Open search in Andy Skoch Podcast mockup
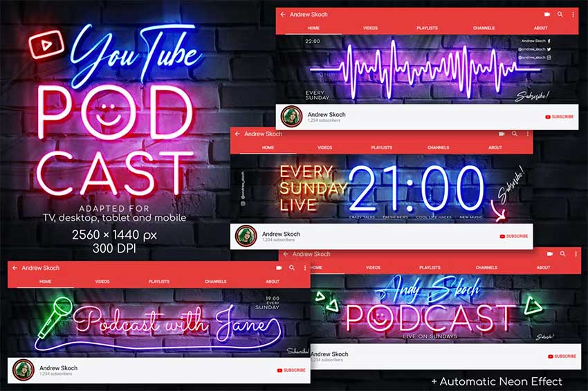Viewport: 588px width, 391px height. point(562,254)
